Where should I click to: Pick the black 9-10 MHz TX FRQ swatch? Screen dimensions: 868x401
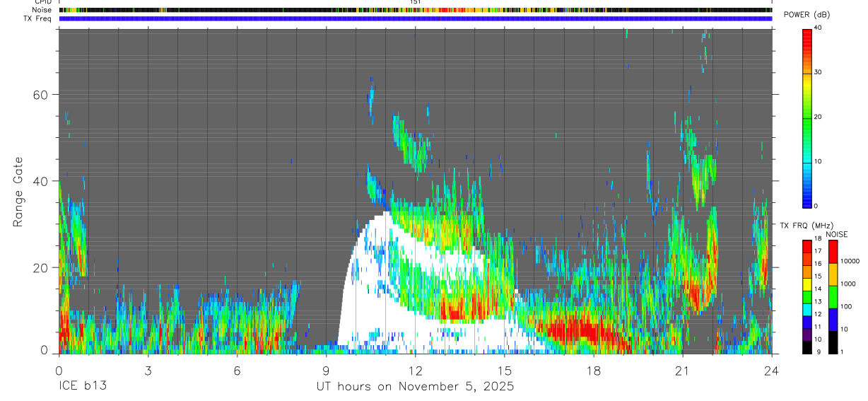[807, 346]
